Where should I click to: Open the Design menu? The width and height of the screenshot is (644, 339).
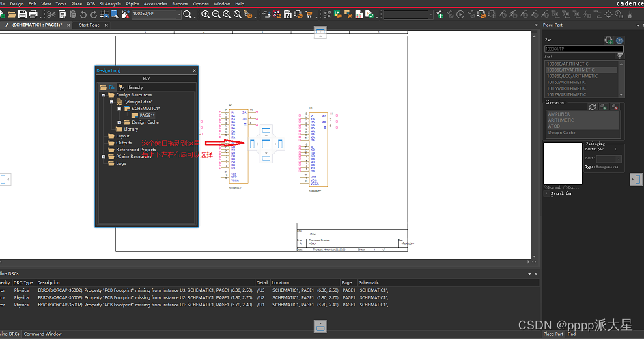click(x=17, y=3)
